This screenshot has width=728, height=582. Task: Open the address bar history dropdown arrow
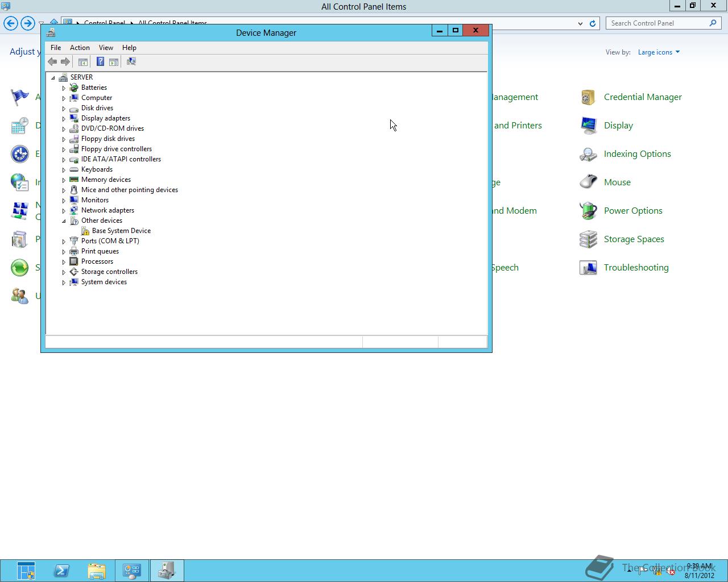click(580, 23)
